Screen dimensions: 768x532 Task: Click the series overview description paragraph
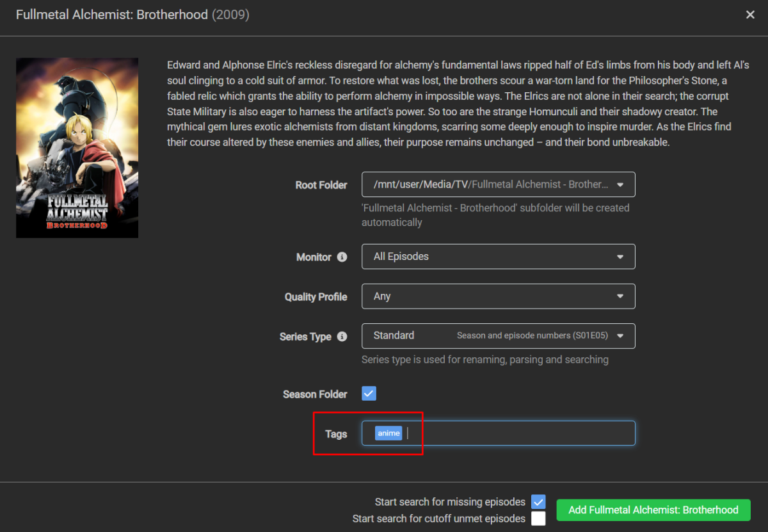[458, 104]
